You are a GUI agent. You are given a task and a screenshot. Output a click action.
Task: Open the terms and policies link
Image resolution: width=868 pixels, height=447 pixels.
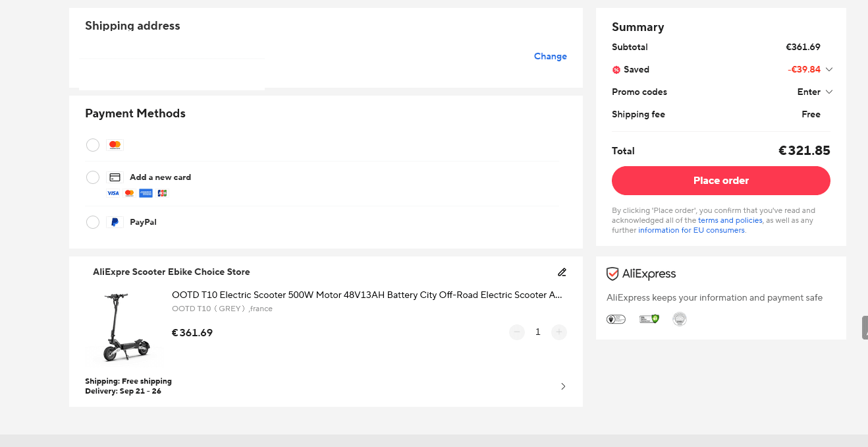(x=730, y=220)
